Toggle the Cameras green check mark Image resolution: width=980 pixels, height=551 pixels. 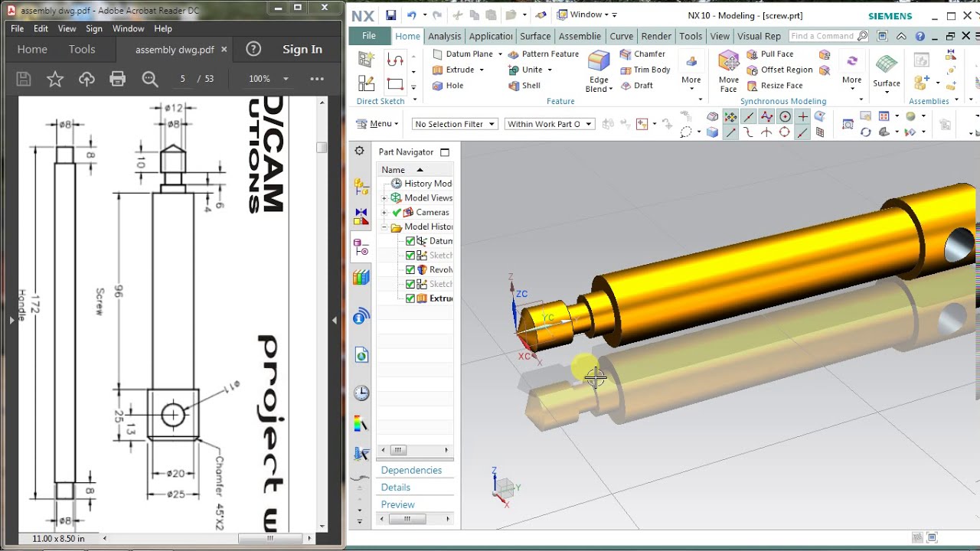(x=397, y=212)
